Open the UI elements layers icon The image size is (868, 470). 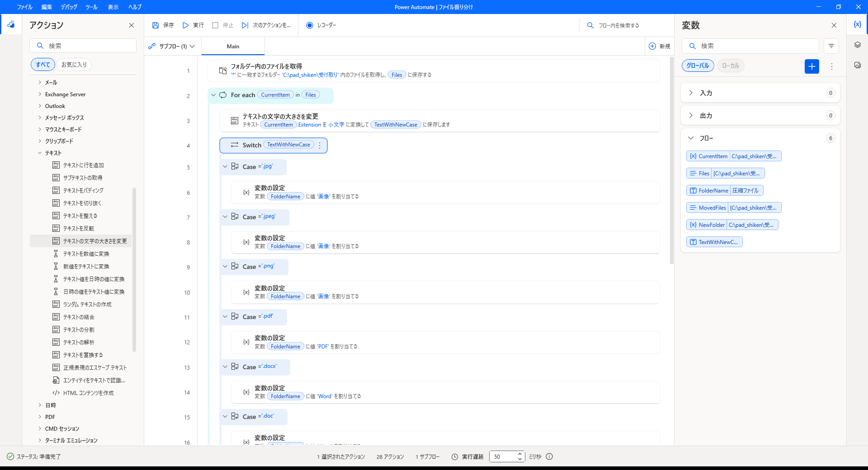pyautogui.click(x=857, y=45)
